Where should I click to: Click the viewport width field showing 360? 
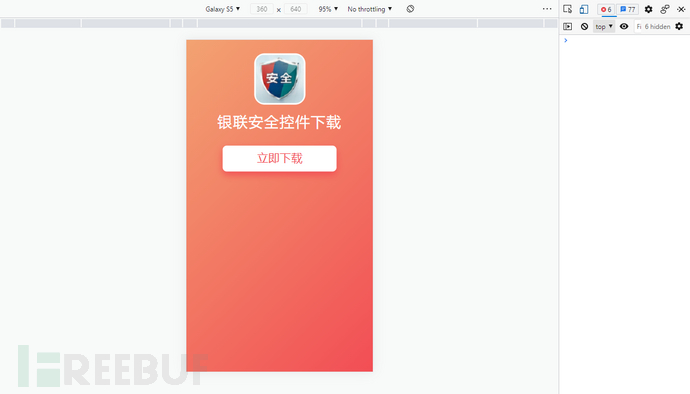(x=261, y=9)
